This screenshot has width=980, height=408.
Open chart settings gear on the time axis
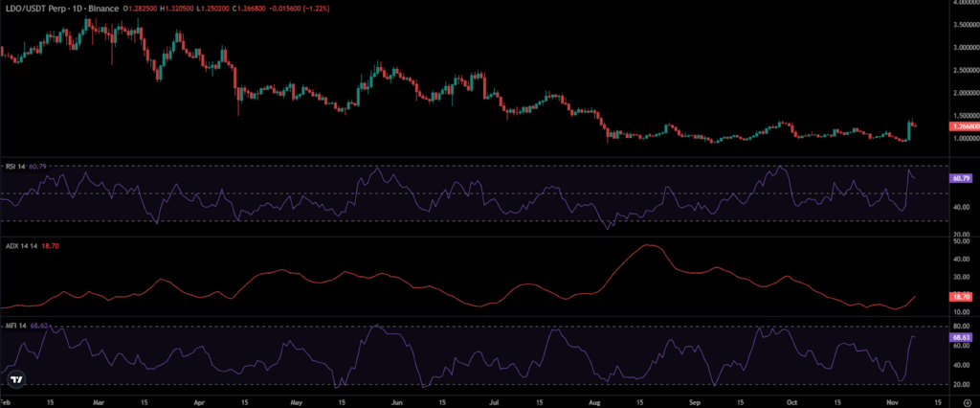pyautogui.click(x=968, y=402)
